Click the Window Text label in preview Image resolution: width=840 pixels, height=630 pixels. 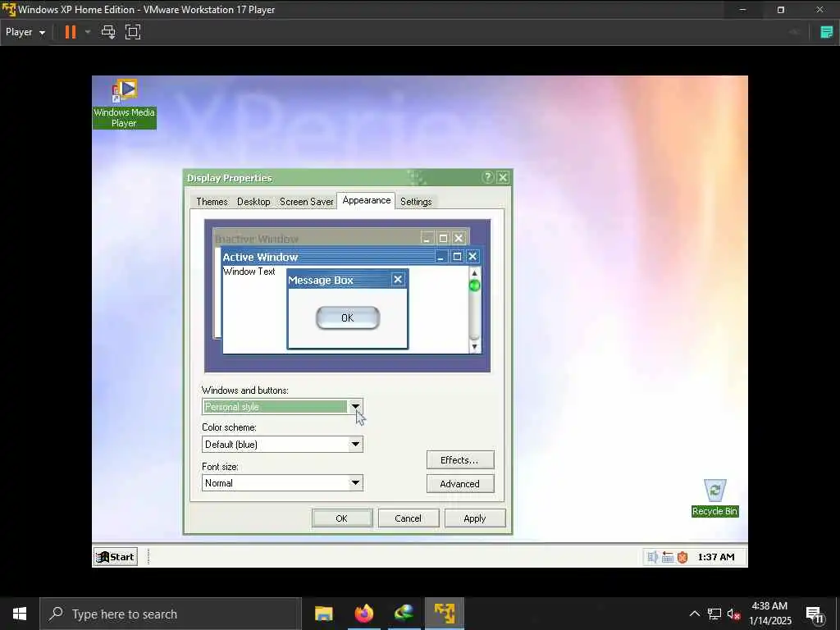pyautogui.click(x=249, y=272)
